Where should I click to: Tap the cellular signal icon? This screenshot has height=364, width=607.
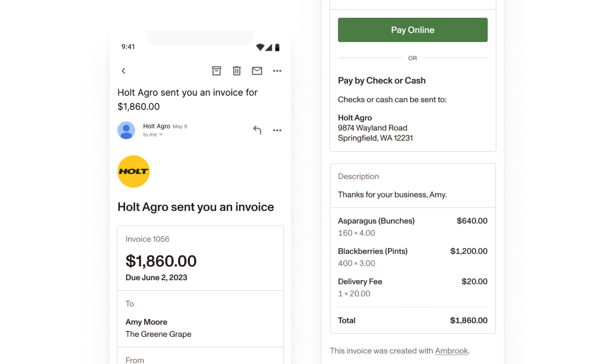point(269,47)
